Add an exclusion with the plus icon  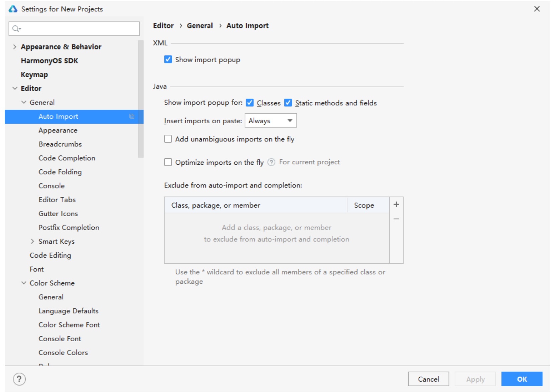[x=396, y=204]
